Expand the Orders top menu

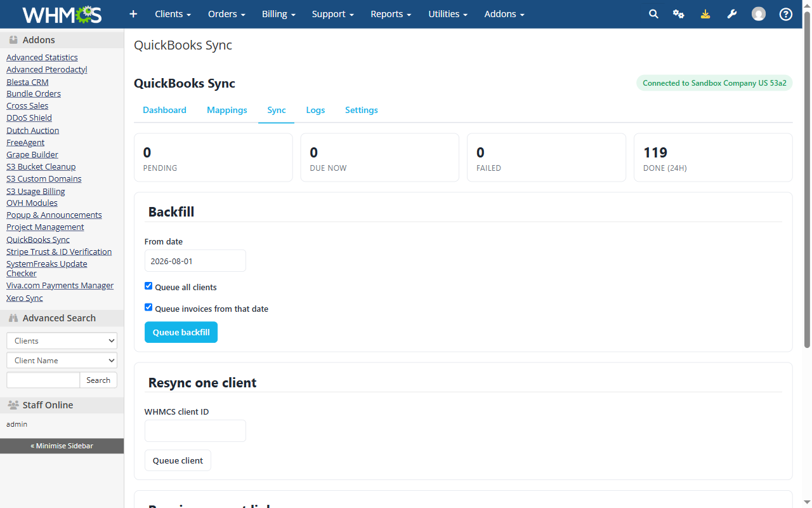pyautogui.click(x=226, y=14)
